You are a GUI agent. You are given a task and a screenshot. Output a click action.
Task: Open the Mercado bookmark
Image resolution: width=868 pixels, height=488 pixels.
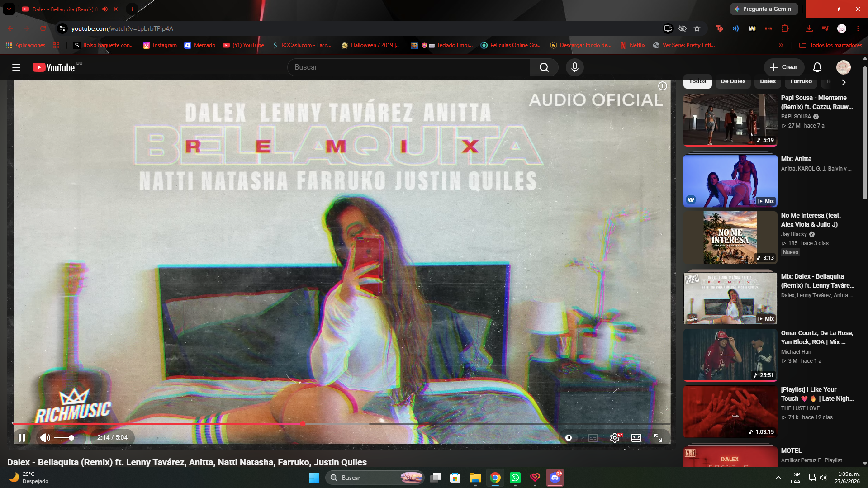pyautogui.click(x=200, y=45)
